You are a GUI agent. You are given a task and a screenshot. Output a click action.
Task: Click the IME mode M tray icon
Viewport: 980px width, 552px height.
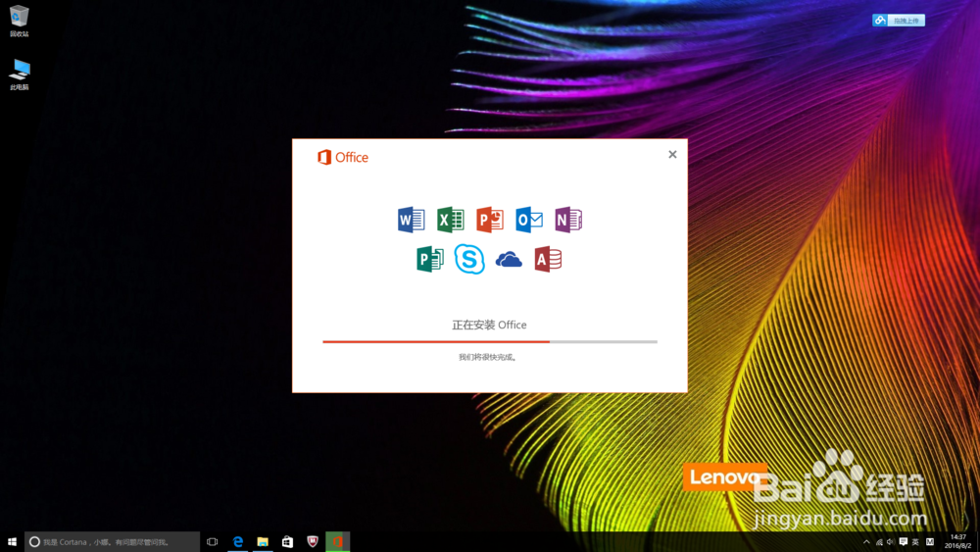point(930,542)
